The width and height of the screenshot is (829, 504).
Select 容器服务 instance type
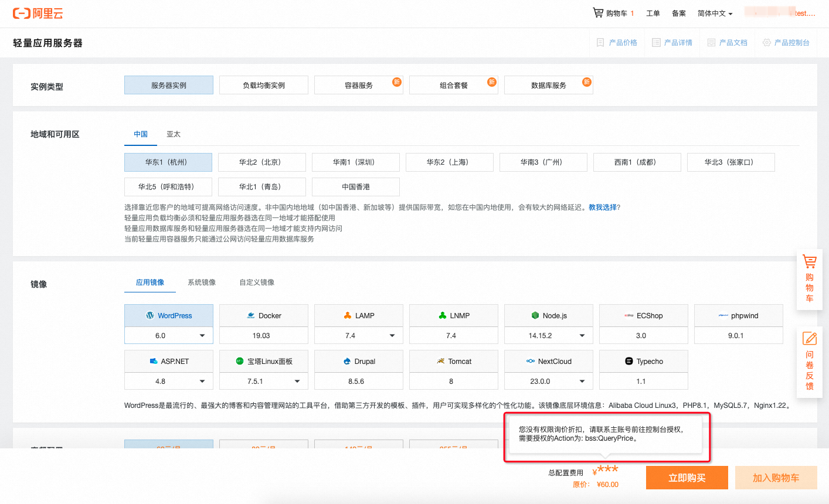pos(359,85)
